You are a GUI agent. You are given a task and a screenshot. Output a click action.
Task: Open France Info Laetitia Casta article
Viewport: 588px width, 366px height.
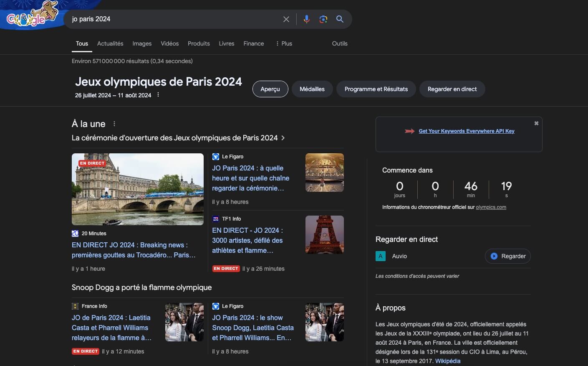111,328
